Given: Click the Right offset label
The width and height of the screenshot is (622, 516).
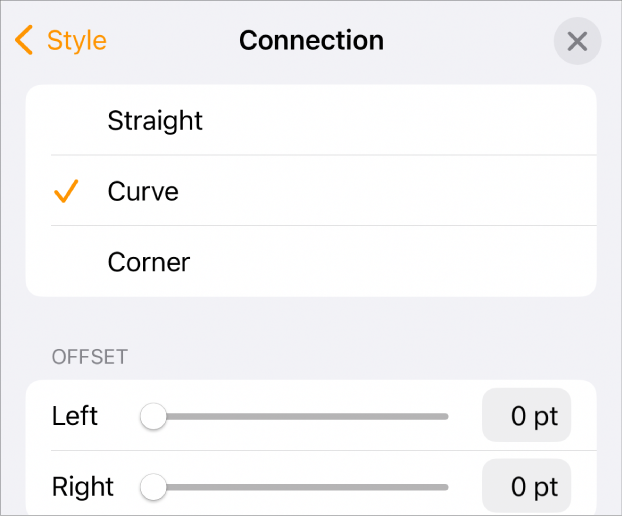Looking at the screenshot, I should [83, 487].
